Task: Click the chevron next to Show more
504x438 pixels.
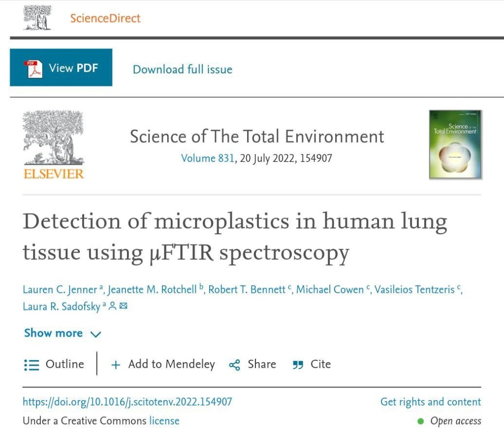Action: pyautogui.click(x=95, y=334)
